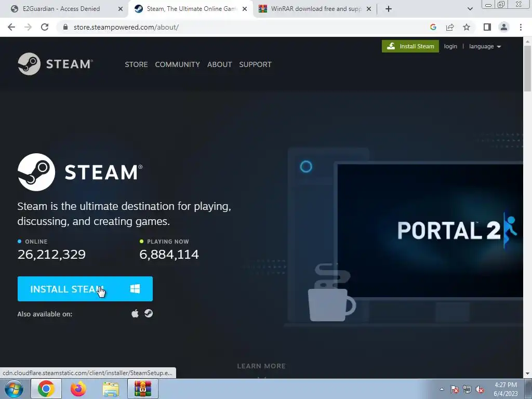Close the E2Guardian tab
The height and width of the screenshot is (399, 532).
[x=121, y=9]
